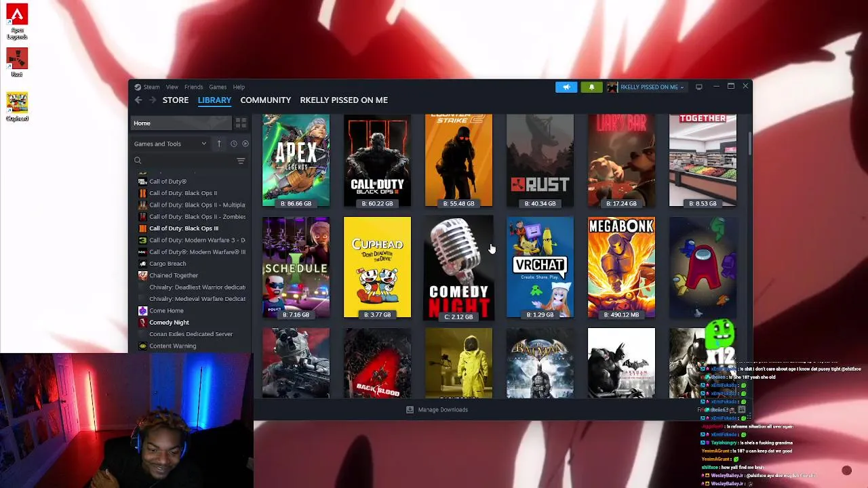Go back with the Steam back arrow

(x=138, y=100)
